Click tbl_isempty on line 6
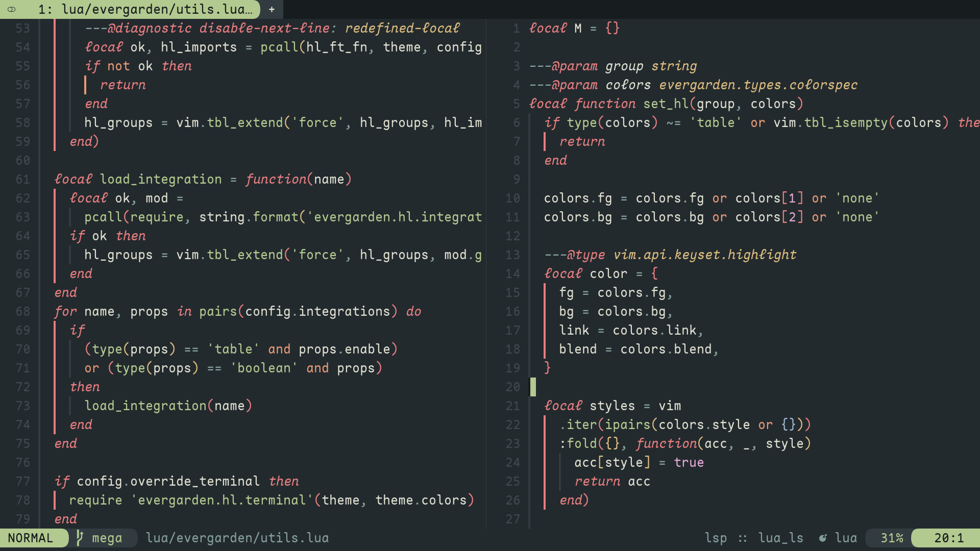The width and height of the screenshot is (980, 551). 846,123
